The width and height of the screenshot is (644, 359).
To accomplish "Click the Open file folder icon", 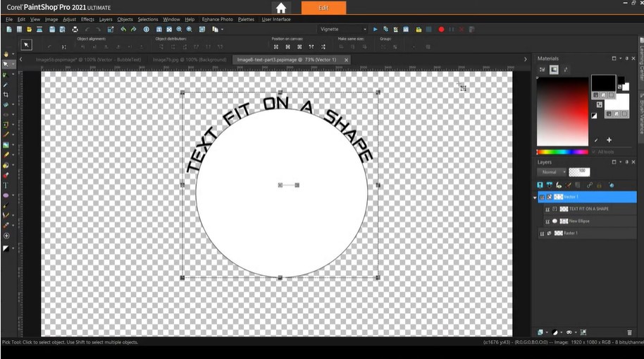I will tap(29, 29).
